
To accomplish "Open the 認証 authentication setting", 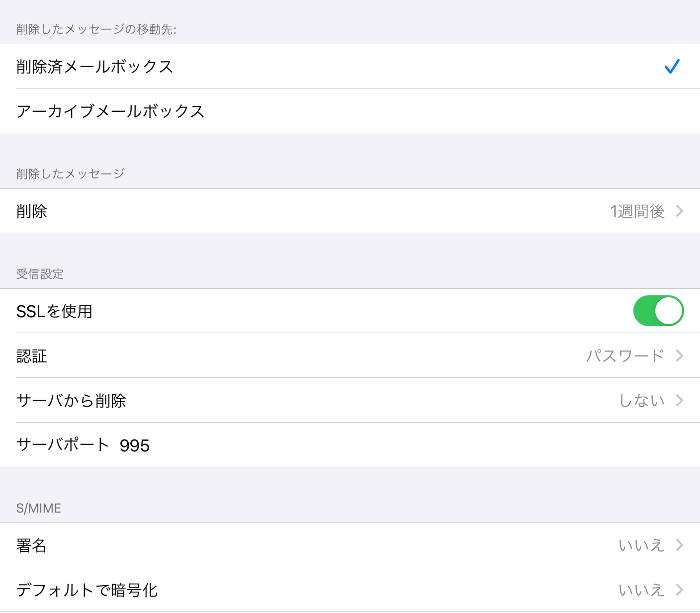I will (32, 356).
